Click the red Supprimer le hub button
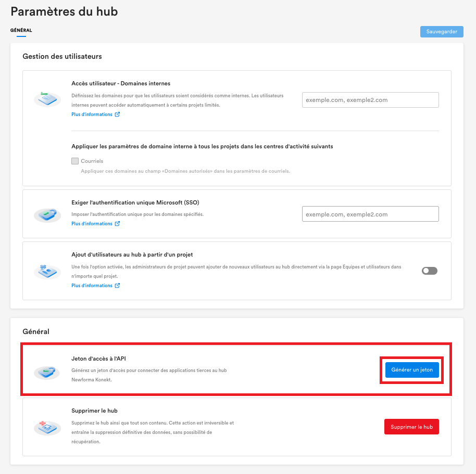This screenshot has width=476, height=474. point(411,427)
